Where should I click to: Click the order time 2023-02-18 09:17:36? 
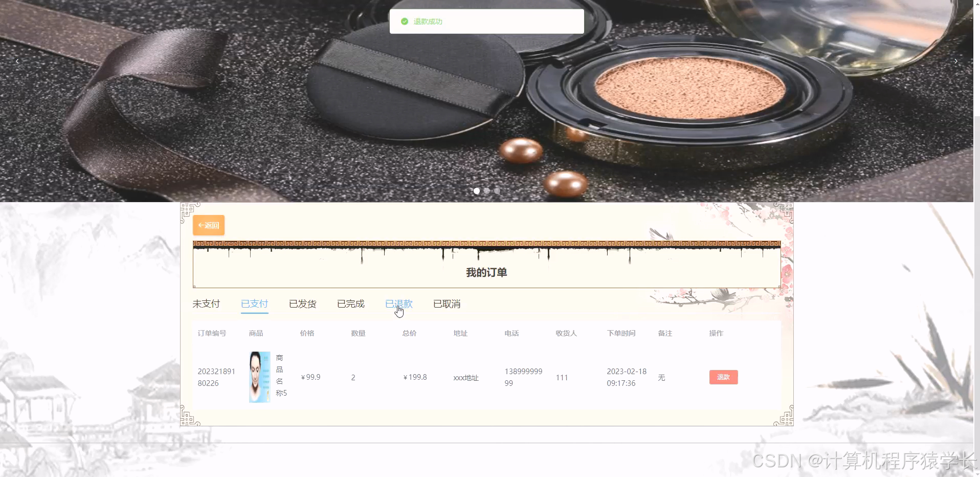coord(627,377)
